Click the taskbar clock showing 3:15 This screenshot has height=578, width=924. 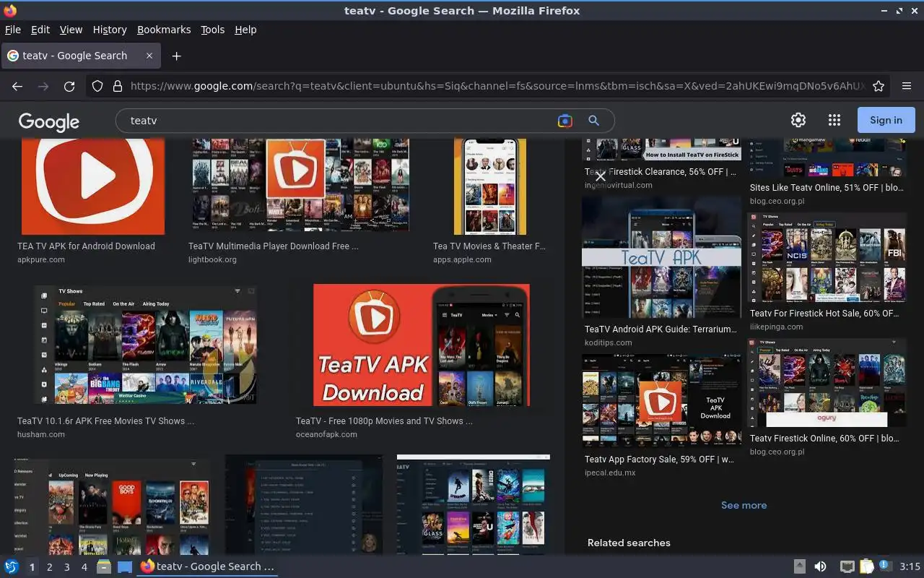coord(910,566)
